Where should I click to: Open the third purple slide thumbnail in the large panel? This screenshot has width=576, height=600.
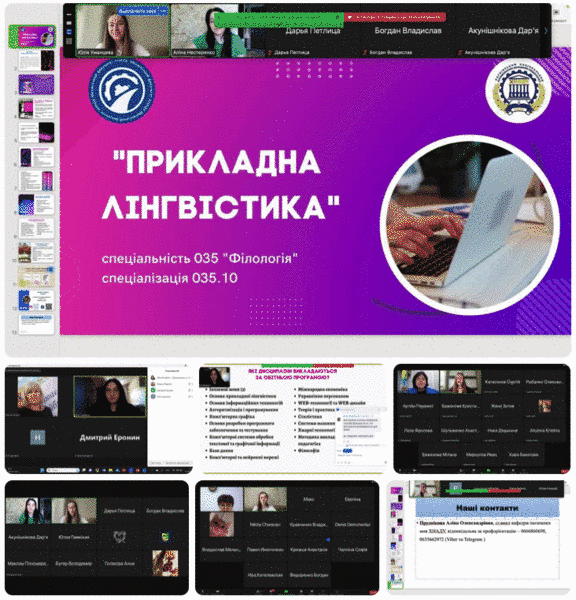(36, 84)
